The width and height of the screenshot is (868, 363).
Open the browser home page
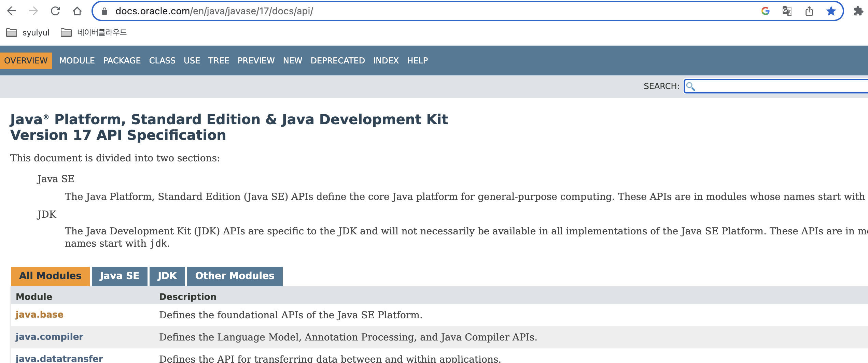point(77,11)
